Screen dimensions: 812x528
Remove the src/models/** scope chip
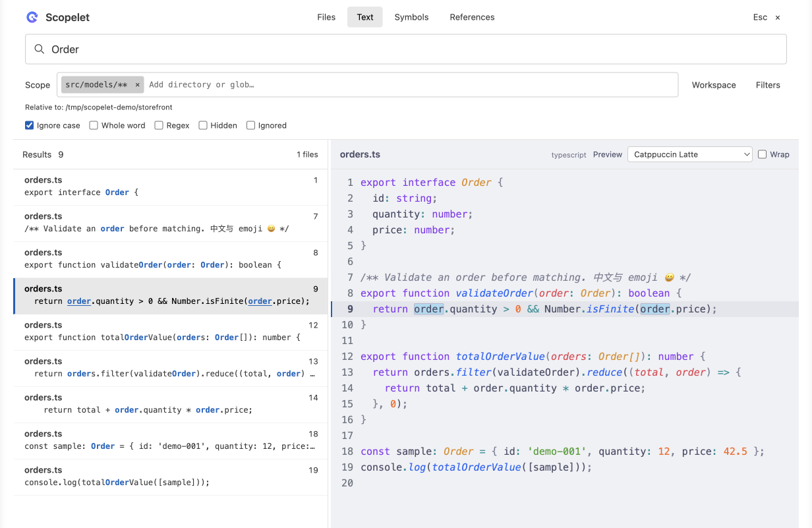pos(137,84)
